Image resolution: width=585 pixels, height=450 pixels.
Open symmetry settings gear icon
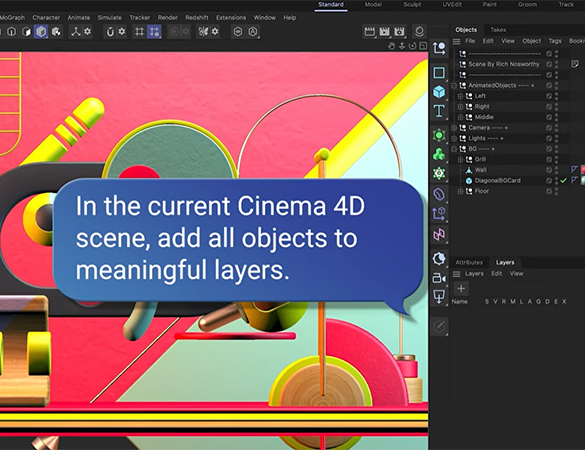point(215,32)
